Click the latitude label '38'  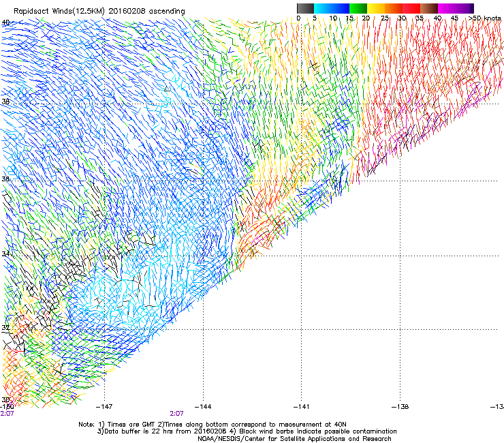tap(5, 102)
